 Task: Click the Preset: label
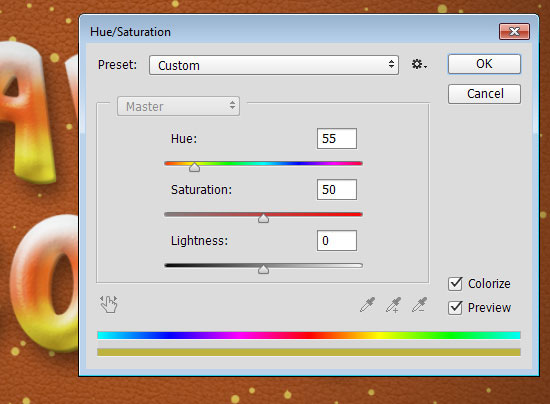pyautogui.click(x=117, y=65)
